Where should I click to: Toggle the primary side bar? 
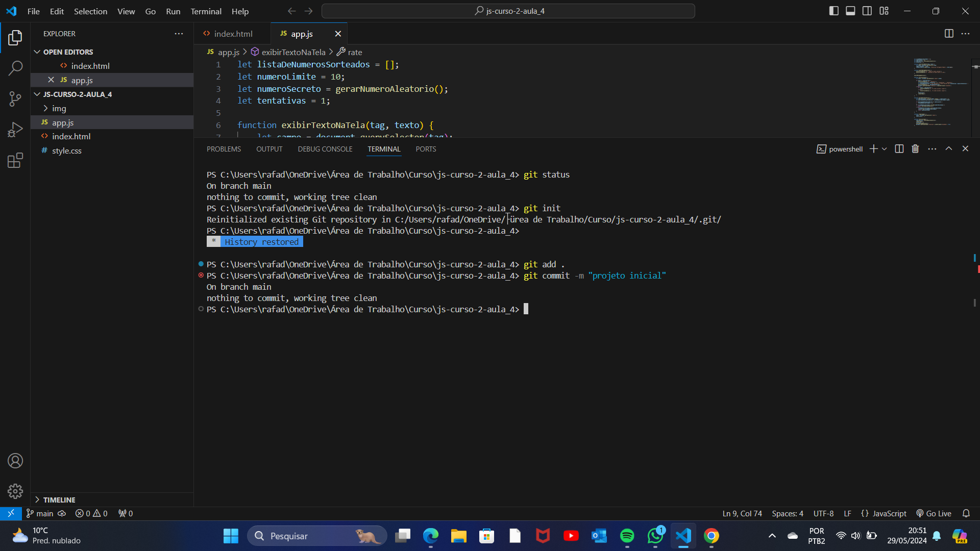[834, 11]
